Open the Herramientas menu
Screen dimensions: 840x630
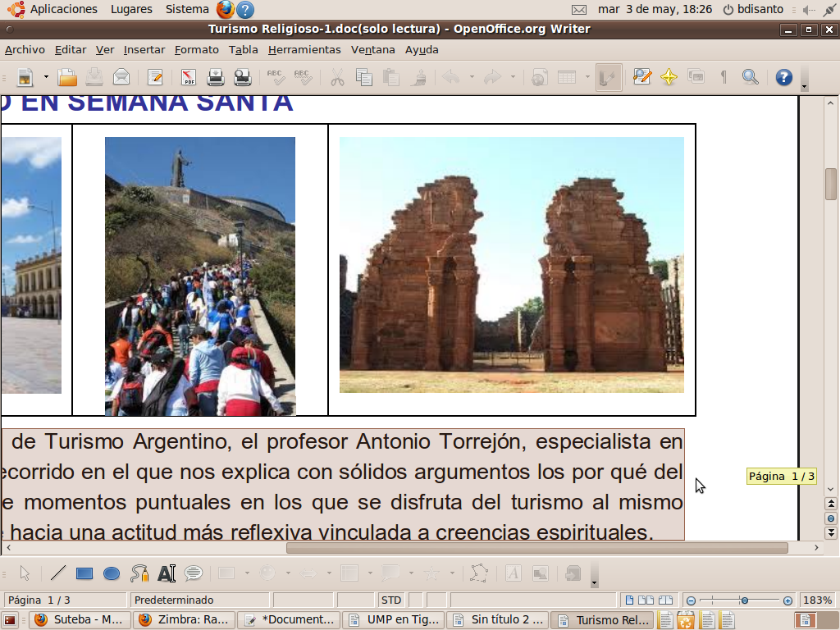click(304, 49)
